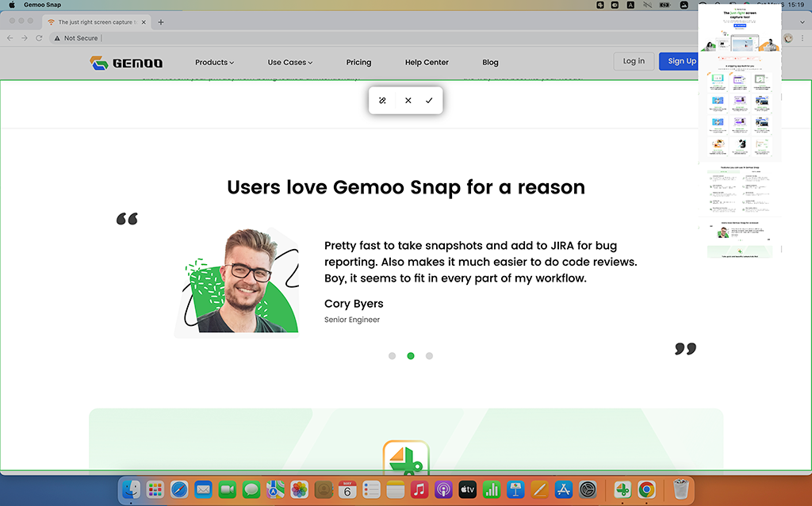
Task: Open the Pricing page
Action: (x=359, y=62)
